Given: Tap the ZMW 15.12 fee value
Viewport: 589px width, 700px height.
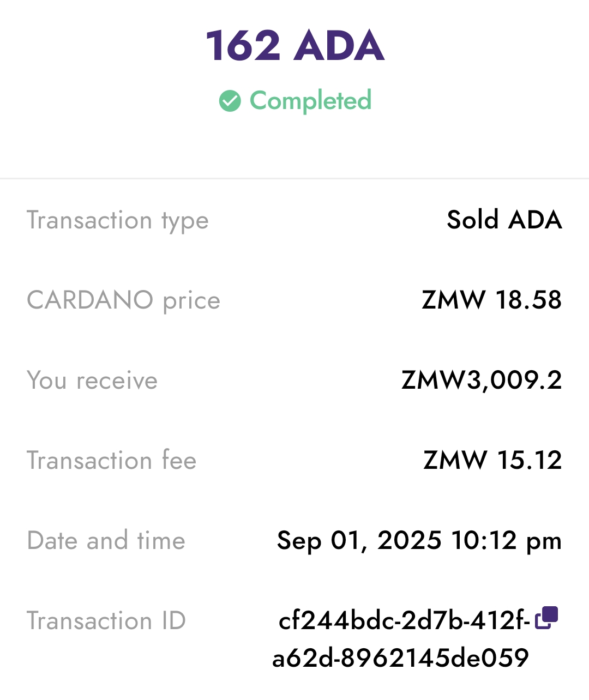Looking at the screenshot, I should click(492, 460).
